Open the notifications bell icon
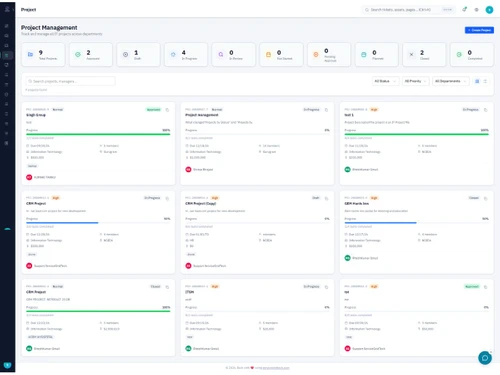The image size is (500, 375). point(464,10)
